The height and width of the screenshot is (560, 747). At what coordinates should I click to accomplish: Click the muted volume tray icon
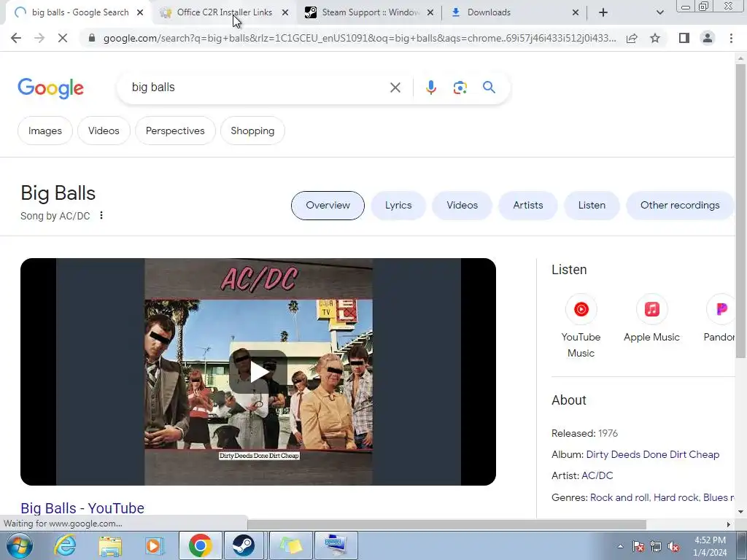tap(673, 547)
